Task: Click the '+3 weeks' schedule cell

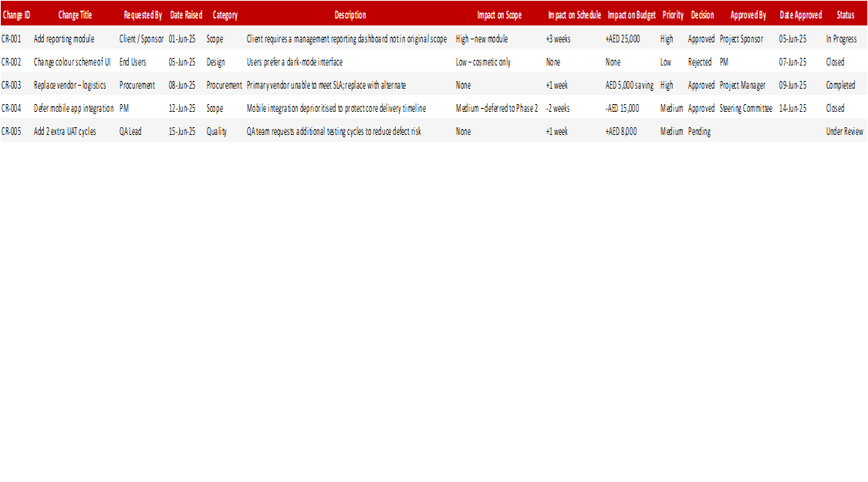Action: coord(558,39)
